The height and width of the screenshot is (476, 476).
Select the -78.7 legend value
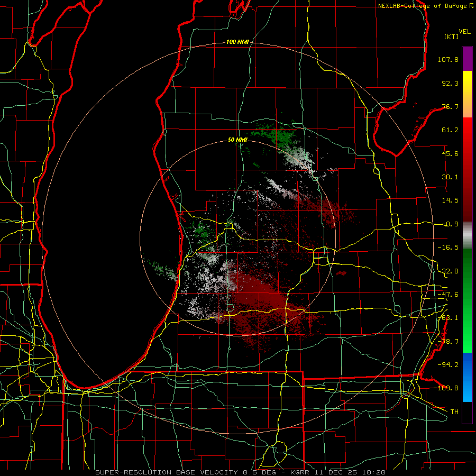[448, 342]
